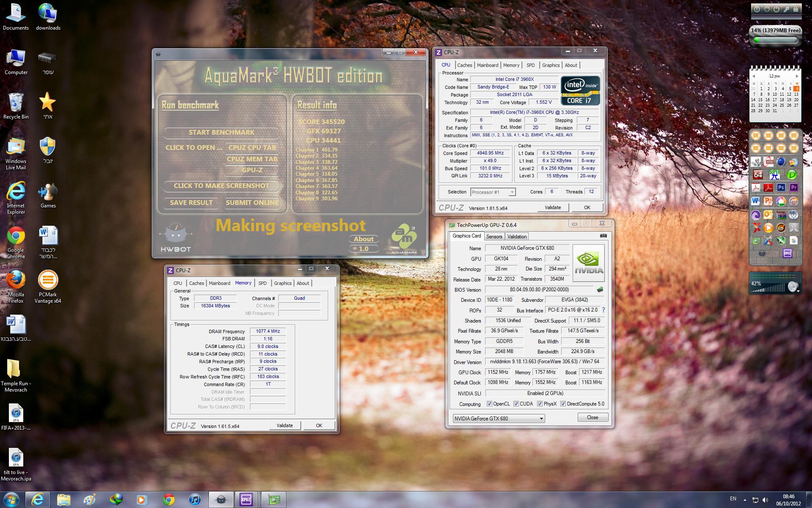
Task: Open iTunes from the taskbar
Action: pos(195,500)
